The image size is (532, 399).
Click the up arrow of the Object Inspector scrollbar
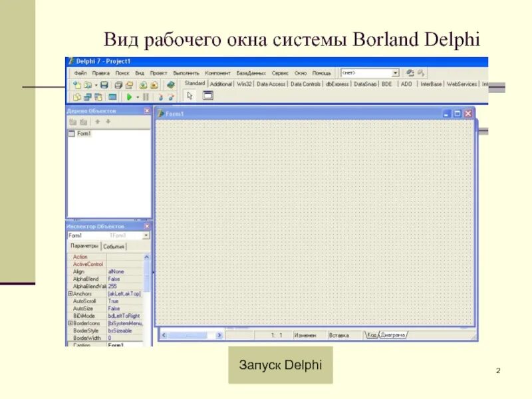pyautogui.click(x=146, y=257)
